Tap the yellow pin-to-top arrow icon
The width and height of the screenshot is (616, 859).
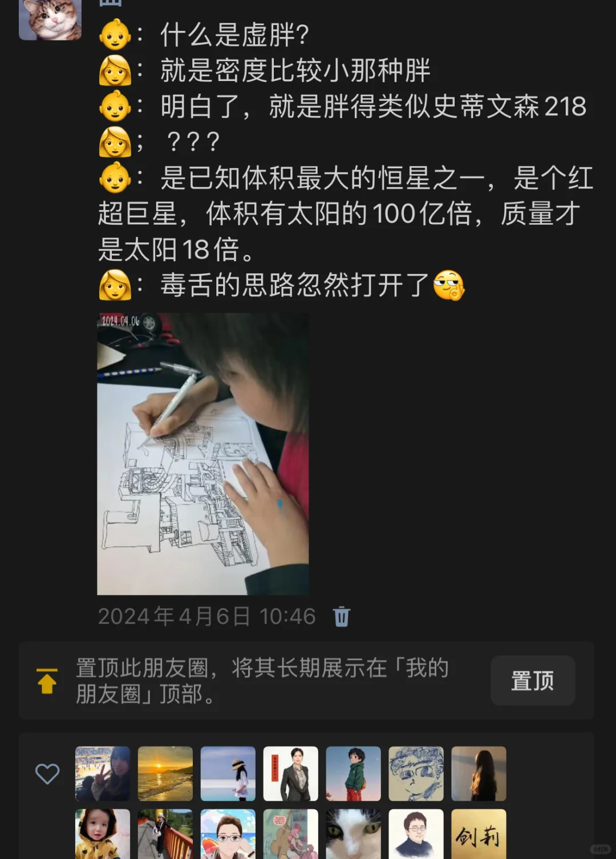tap(47, 680)
